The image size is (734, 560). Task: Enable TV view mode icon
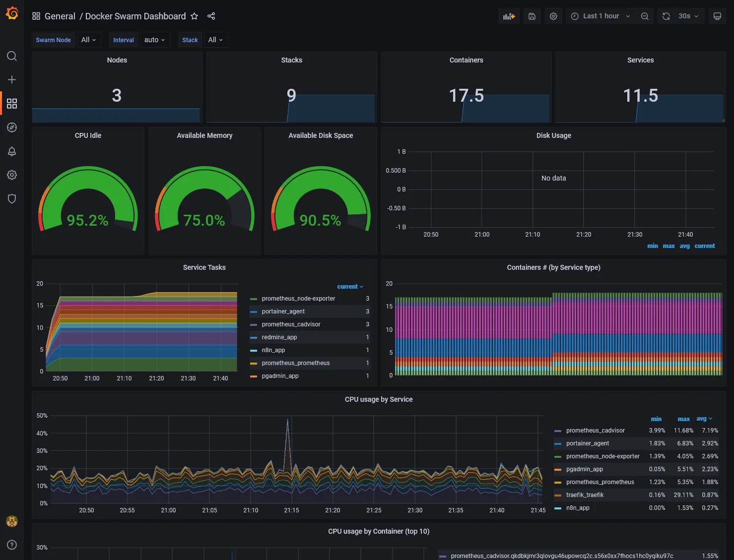click(717, 16)
